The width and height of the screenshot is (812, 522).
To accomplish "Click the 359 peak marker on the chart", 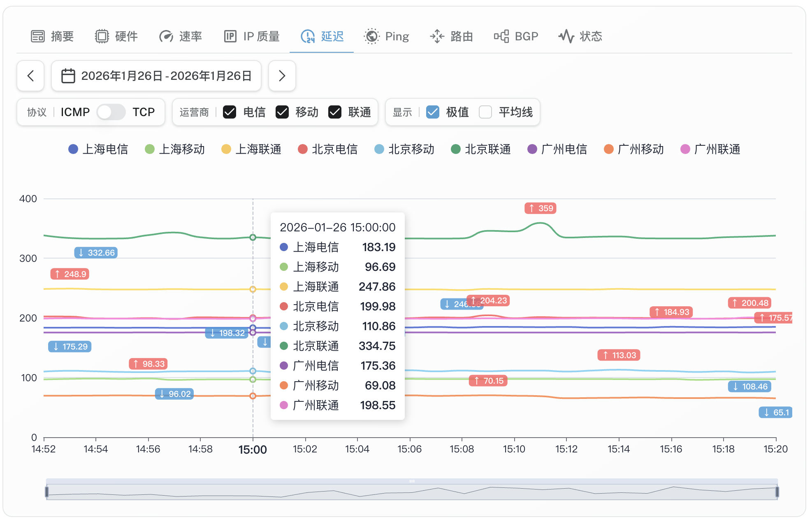I will [x=541, y=208].
